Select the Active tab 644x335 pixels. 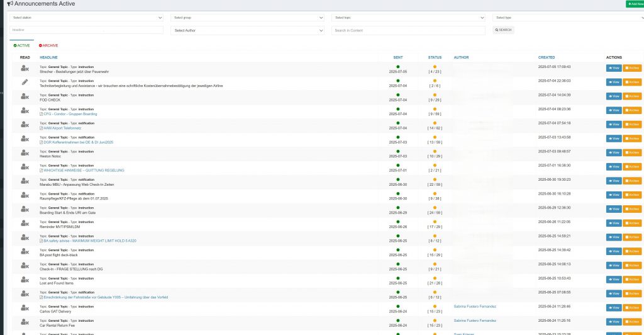(21, 45)
